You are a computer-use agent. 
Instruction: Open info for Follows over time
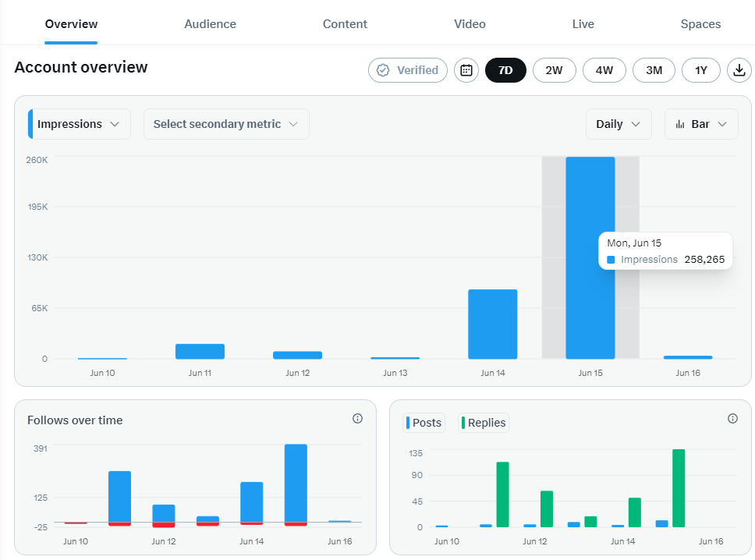[x=357, y=418]
